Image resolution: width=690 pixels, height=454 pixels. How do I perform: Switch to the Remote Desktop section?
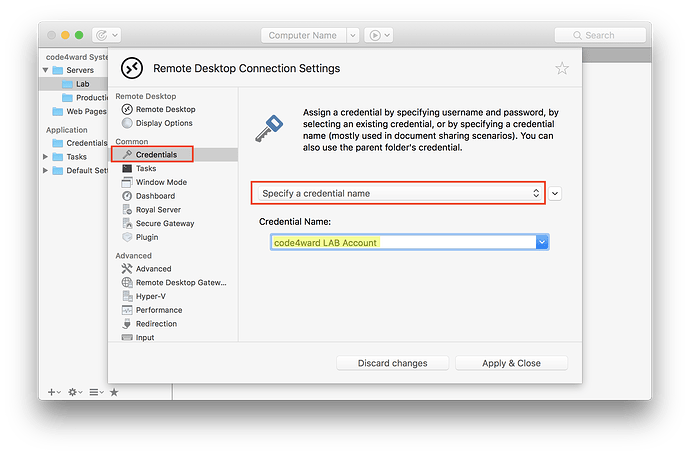click(x=165, y=109)
